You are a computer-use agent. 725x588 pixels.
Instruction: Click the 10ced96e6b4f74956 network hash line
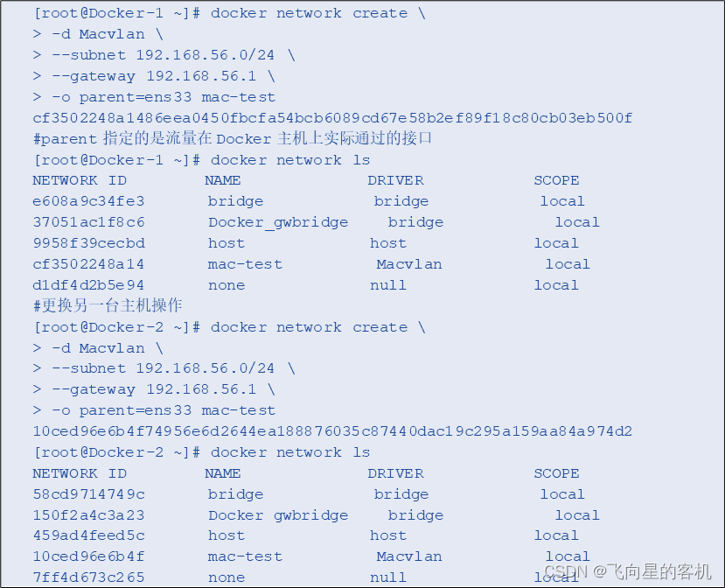tap(332, 431)
